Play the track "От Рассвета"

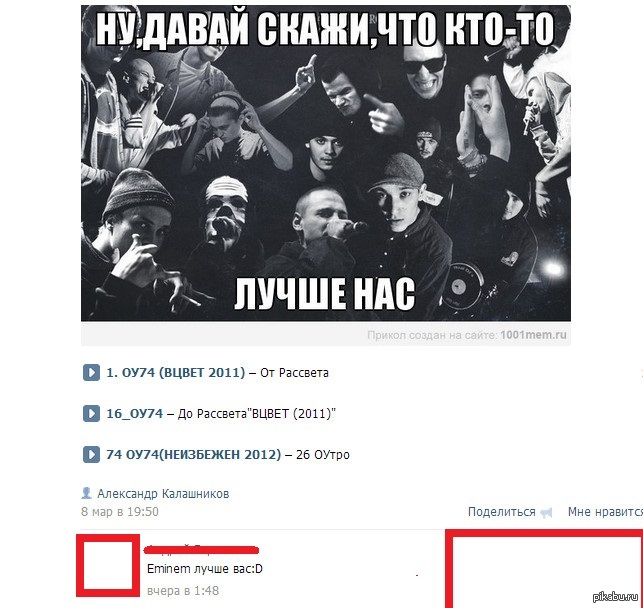pyautogui.click(x=91, y=373)
